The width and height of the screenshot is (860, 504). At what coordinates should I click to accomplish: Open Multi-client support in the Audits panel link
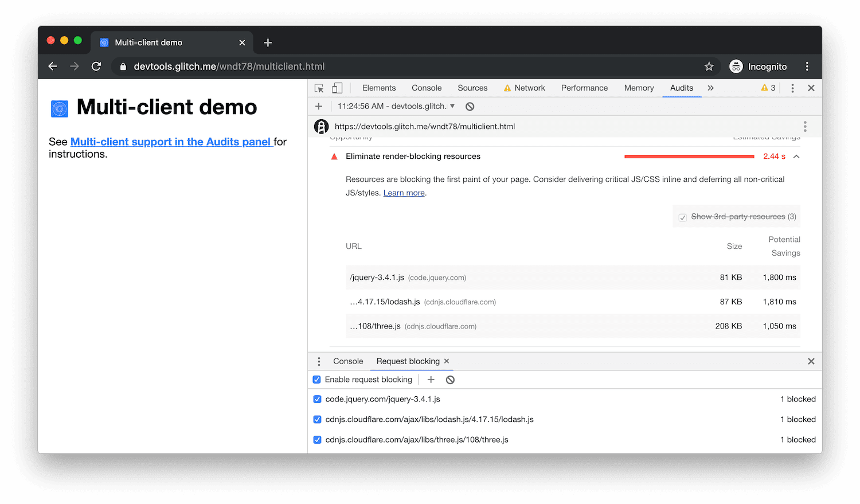point(171,142)
